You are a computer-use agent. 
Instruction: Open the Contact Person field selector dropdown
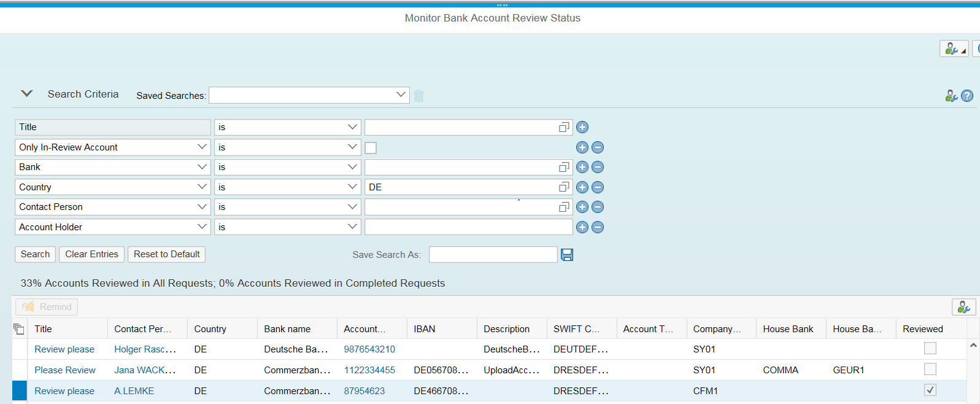click(202, 207)
